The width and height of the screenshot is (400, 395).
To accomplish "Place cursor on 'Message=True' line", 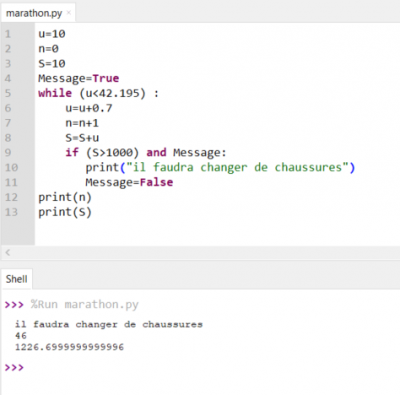I will [x=79, y=78].
